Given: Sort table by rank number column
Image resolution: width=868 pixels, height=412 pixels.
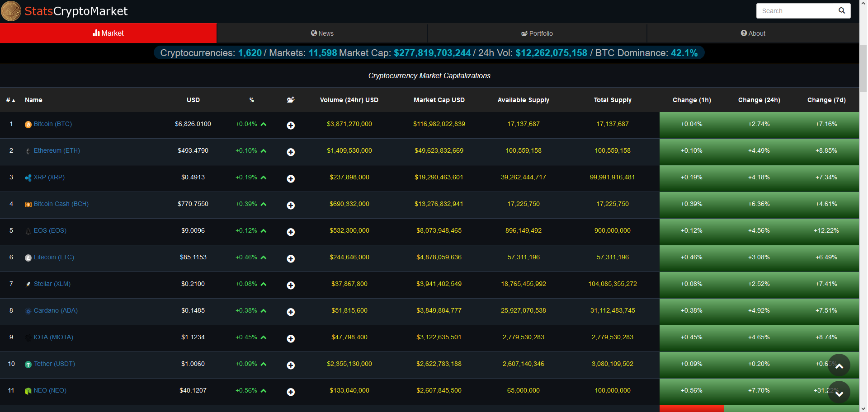Looking at the screenshot, I should coord(11,100).
